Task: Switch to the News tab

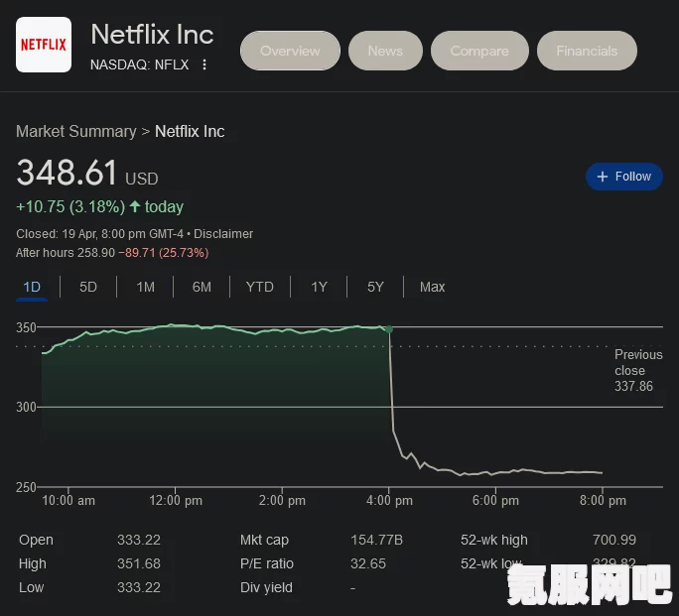Action: (385, 51)
